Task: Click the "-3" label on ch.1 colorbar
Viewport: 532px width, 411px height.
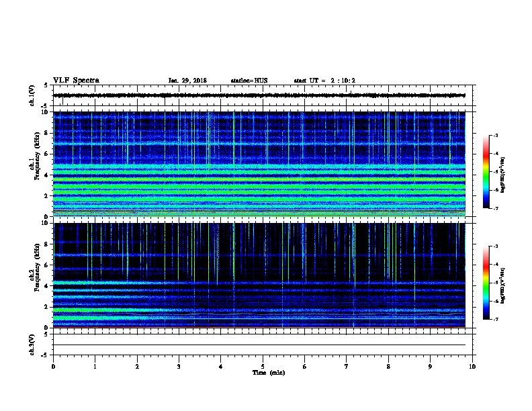Action: 495,135
